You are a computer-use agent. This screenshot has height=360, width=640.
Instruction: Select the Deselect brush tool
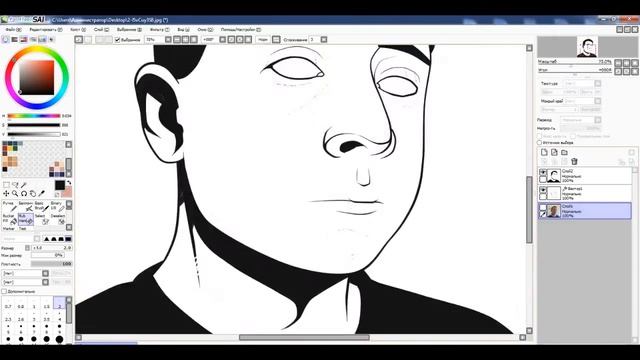tap(58, 219)
